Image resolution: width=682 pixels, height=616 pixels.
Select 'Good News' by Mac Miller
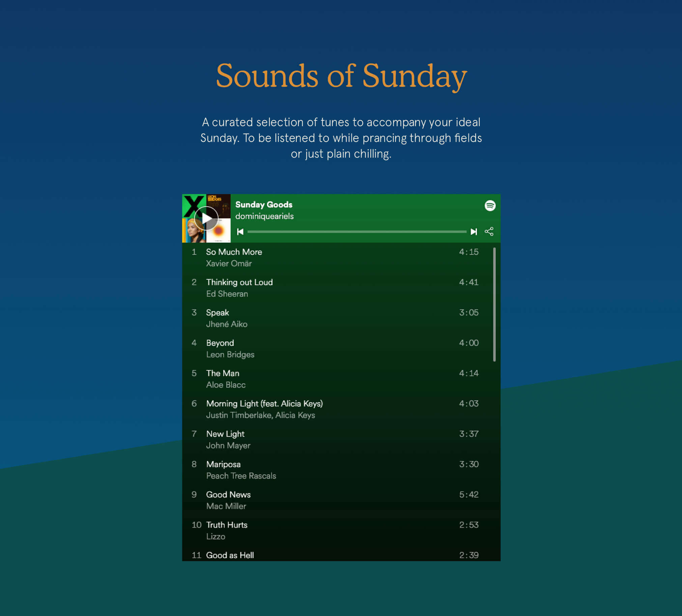click(228, 494)
